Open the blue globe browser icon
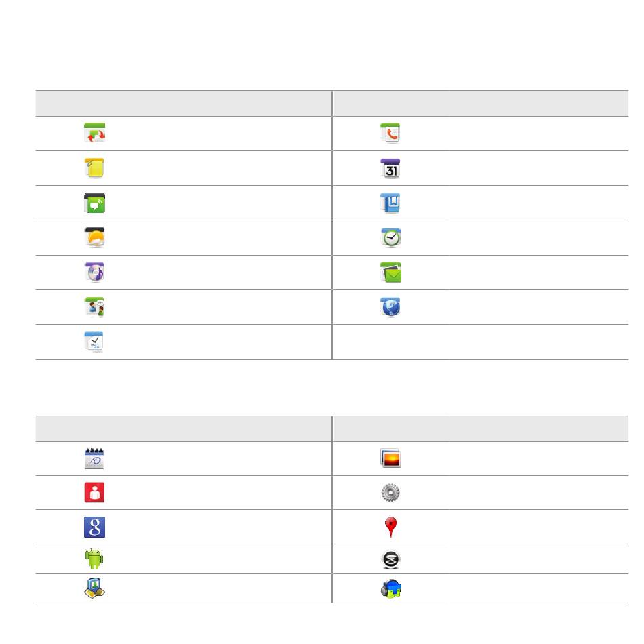This screenshot has width=644, height=644. click(390, 307)
